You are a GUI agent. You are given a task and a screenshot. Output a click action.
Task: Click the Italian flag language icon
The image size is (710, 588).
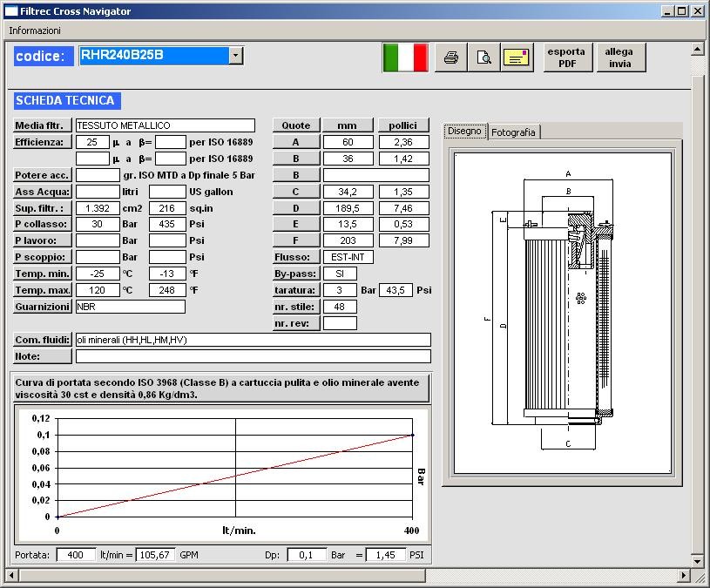coord(405,57)
